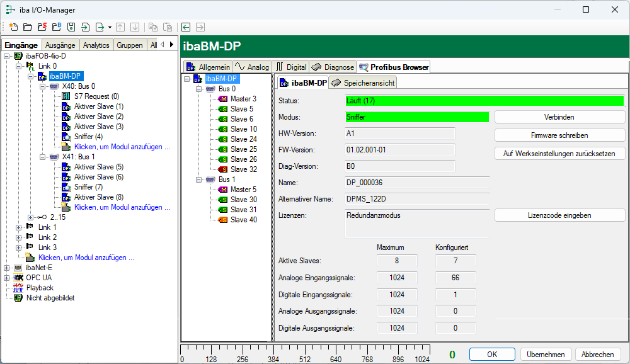The image size is (630, 364).
Task: Select Master 3 node in Bus 0
Action: click(223, 99)
